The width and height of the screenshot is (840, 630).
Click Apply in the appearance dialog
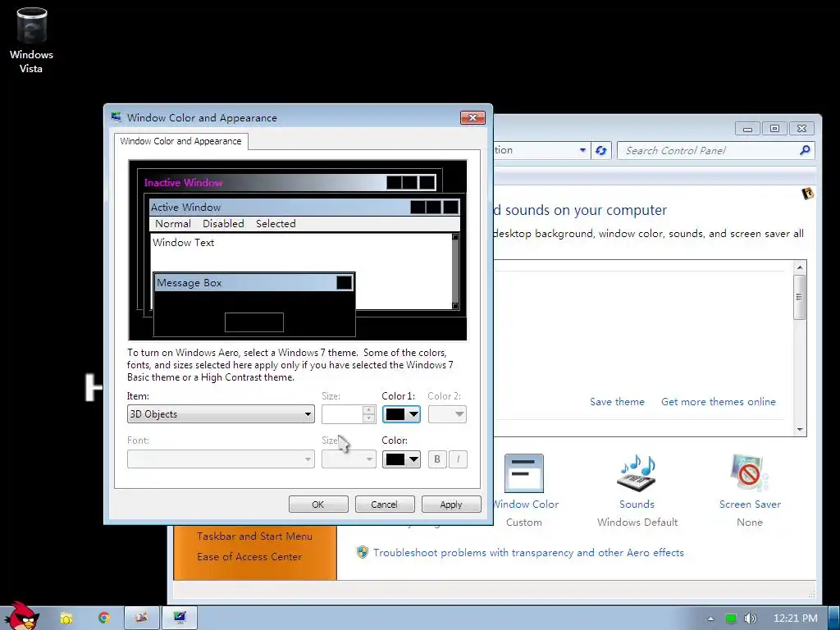(x=451, y=504)
